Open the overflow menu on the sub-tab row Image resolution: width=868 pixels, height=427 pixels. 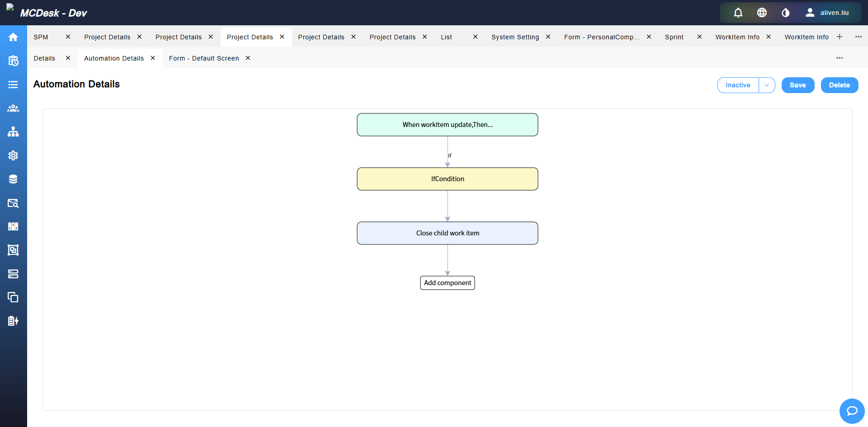click(840, 58)
